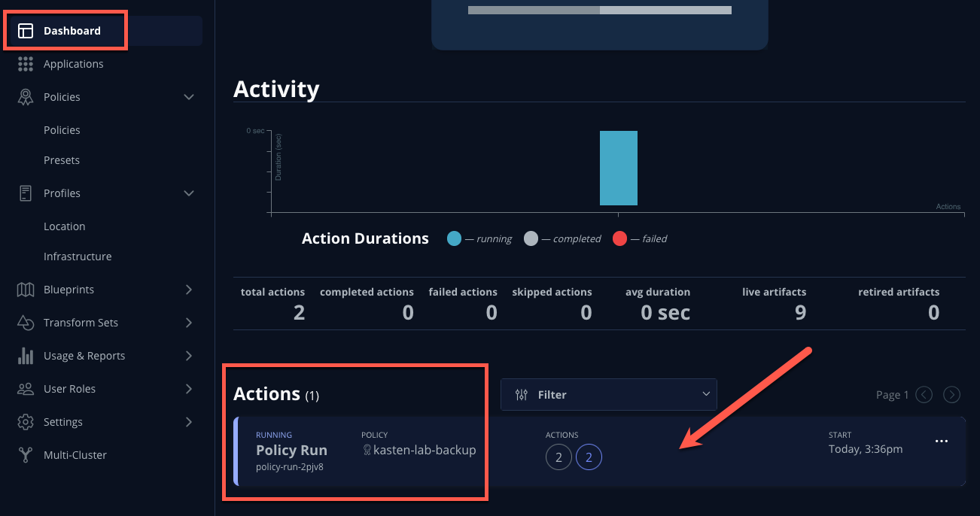Click the Policies ribbon badge icon
The width and height of the screenshot is (980, 516).
pyautogui.click(x=26, y=97)
